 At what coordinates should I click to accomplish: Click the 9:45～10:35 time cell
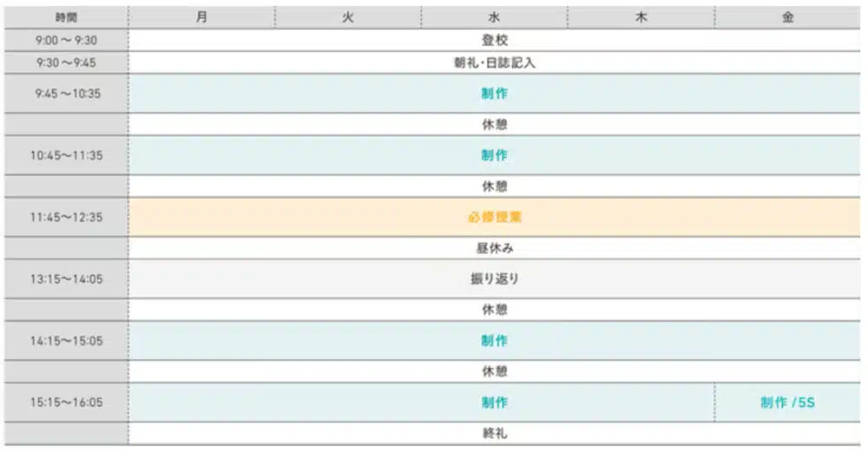click(x=66, y=94)
